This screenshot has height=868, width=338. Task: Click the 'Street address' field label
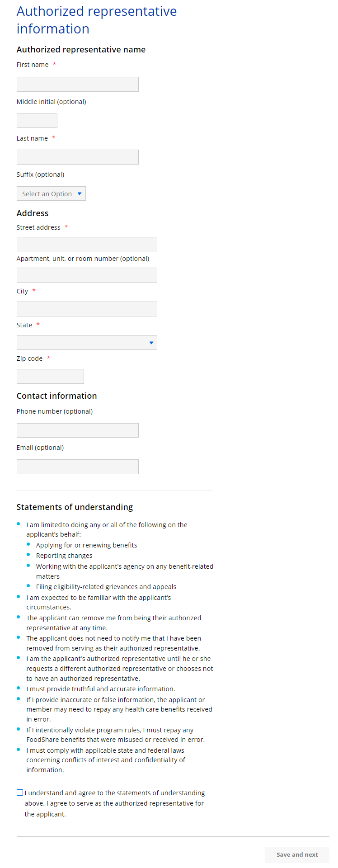(38, 227)
